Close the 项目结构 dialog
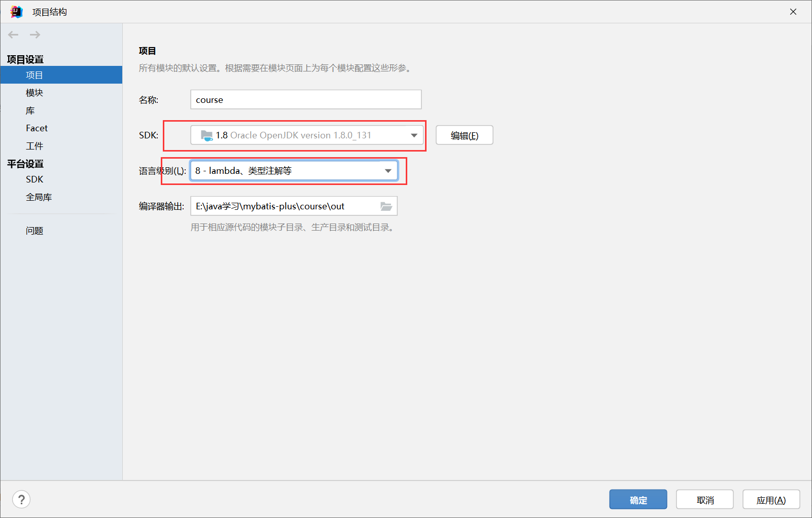812x518 pixels. (x=793, y=12)
